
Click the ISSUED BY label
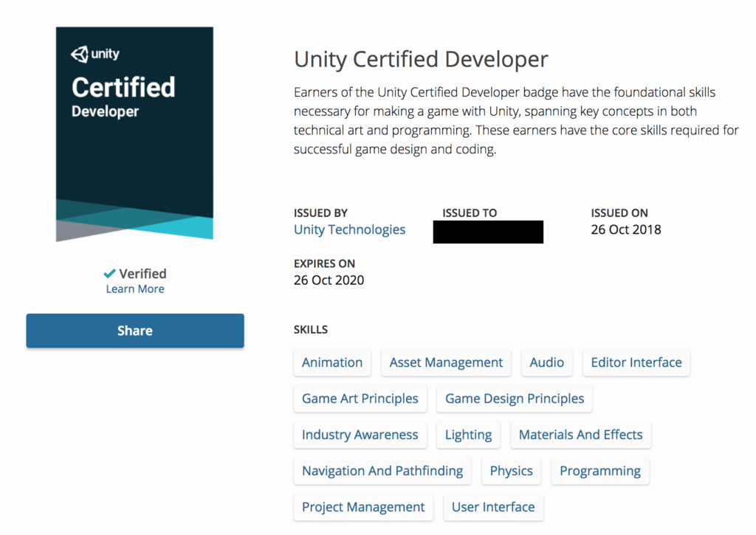tap(320, 213)
